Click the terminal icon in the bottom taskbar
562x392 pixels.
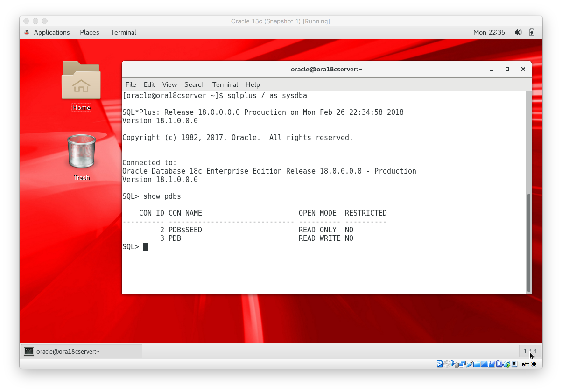(29, 351)
